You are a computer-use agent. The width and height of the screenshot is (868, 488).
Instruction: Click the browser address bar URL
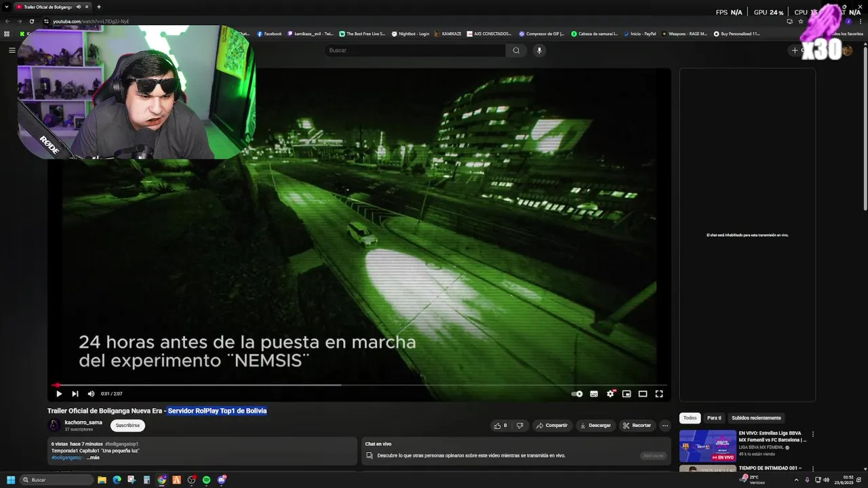[x=91, y=21]
